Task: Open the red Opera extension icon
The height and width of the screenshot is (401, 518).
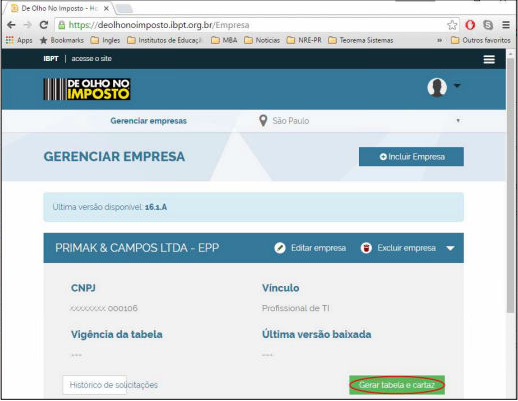Action: click(x=470, y=25)
